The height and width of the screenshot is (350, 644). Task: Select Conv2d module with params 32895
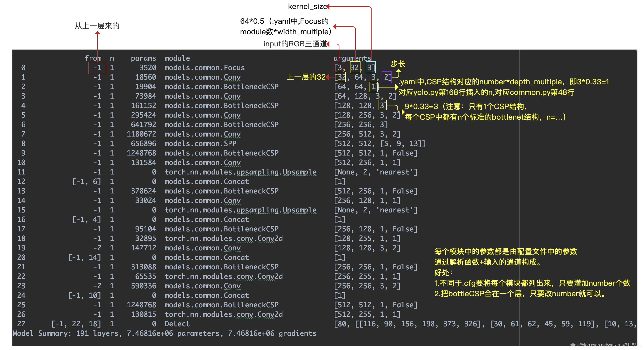[224, 239]
